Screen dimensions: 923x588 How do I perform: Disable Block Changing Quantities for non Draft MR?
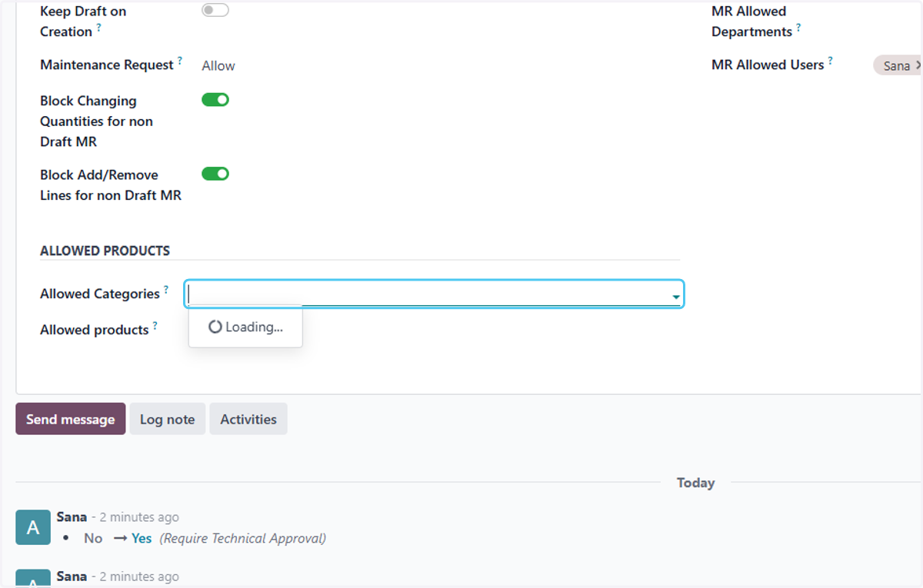tap(215, 100)
